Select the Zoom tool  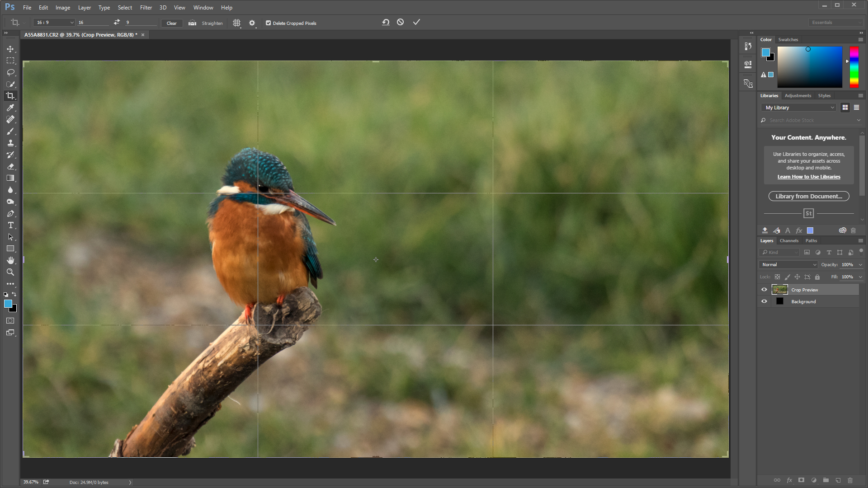pyautogui.click(x=10, y=272)
